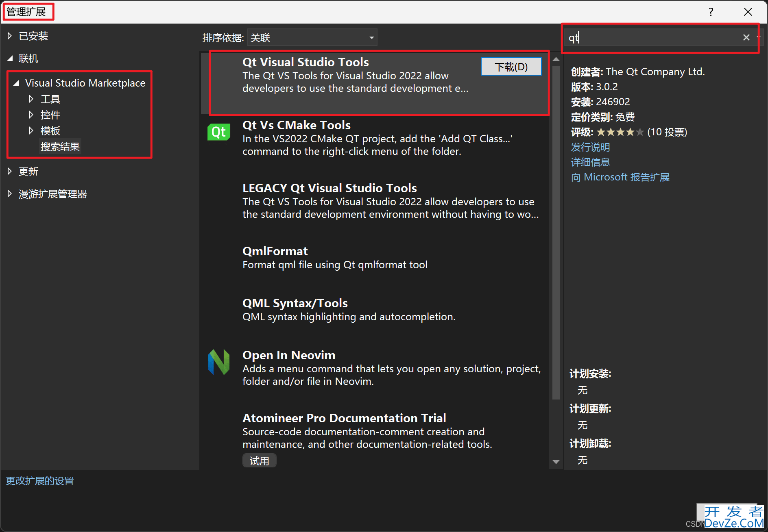The width and height of the screenshot is (768, 532).
Task: Open the 发行说明 release notes link
Action: pos(590,147)
